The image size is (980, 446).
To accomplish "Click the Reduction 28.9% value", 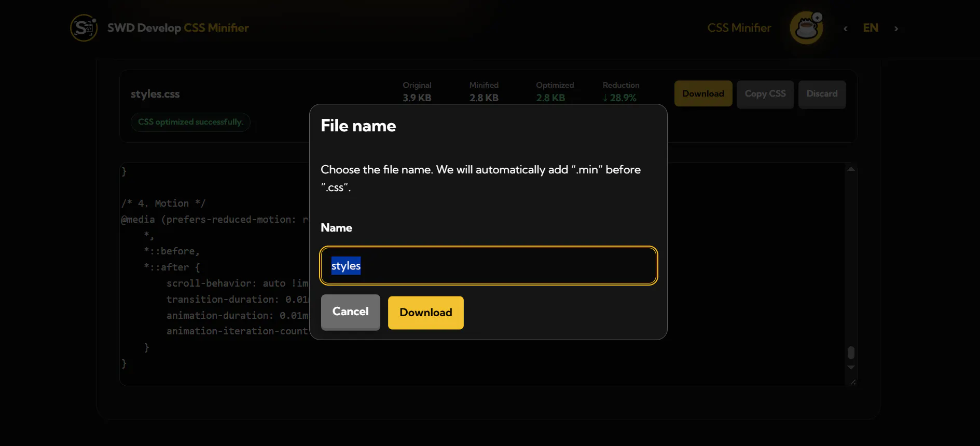I will (619, 98).
